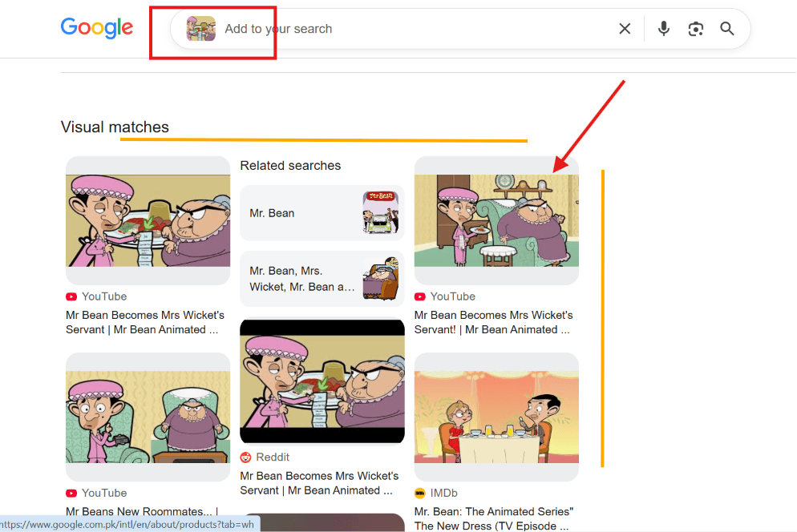Viewport: 797px width, 532px height.
Task: Click the Reddit source icon
Action: [x=245, y=457]
